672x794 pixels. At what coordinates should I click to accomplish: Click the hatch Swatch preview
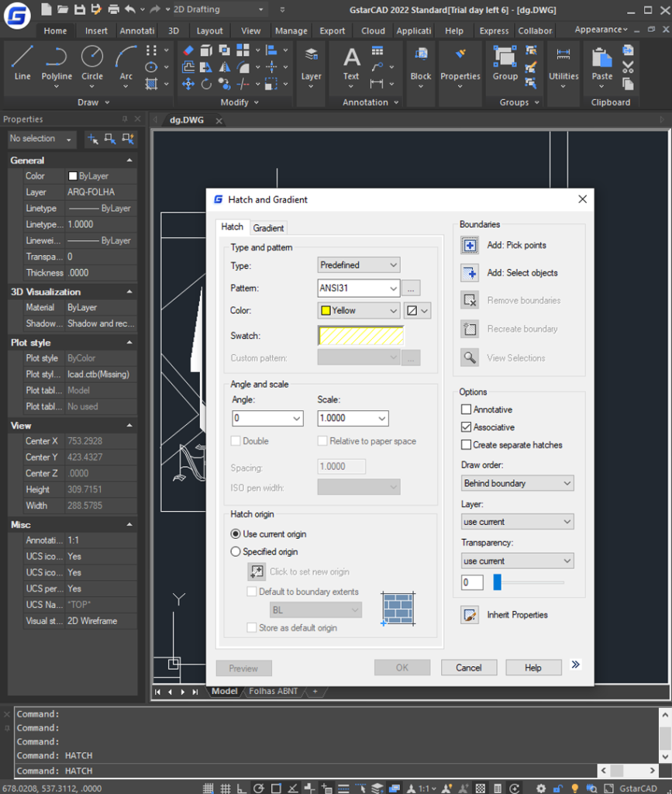click(x=360, y=335)
